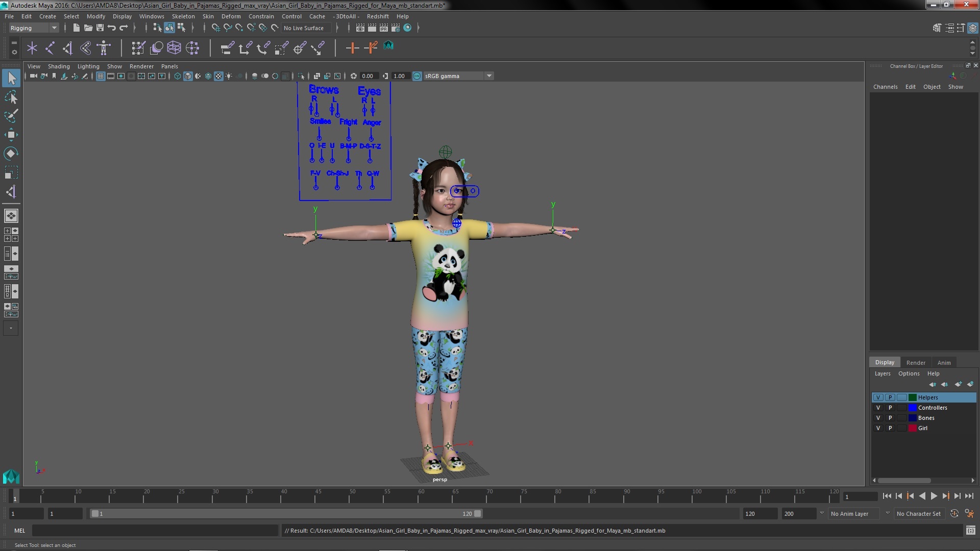Choose the Move tool

(11, 135)
